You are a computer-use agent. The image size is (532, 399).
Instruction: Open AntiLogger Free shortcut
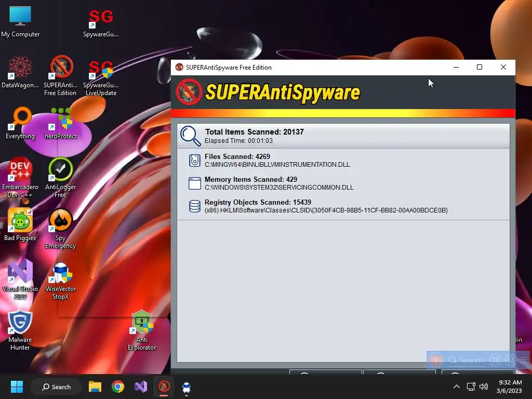click(x=60, y=177)
